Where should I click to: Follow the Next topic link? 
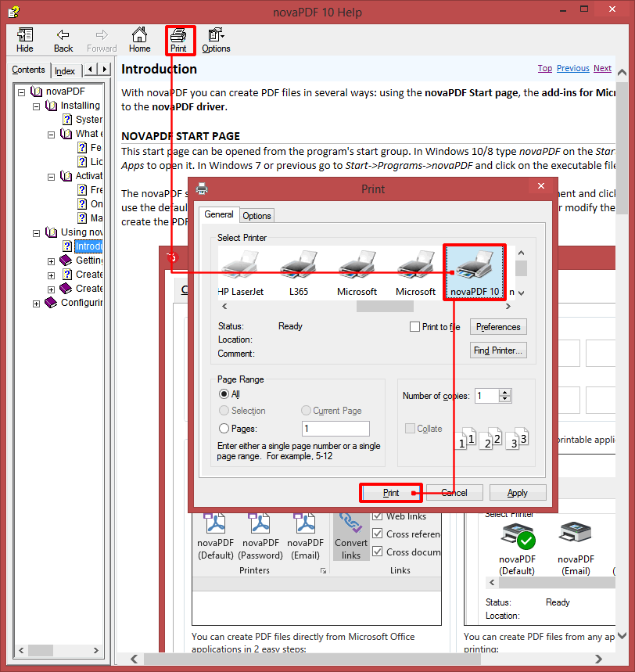point(602,68)
